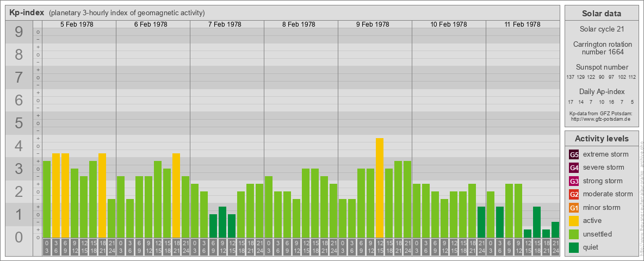
Task: Click the 8 Feb 1978 date header
Action: [x=299, y=24]
